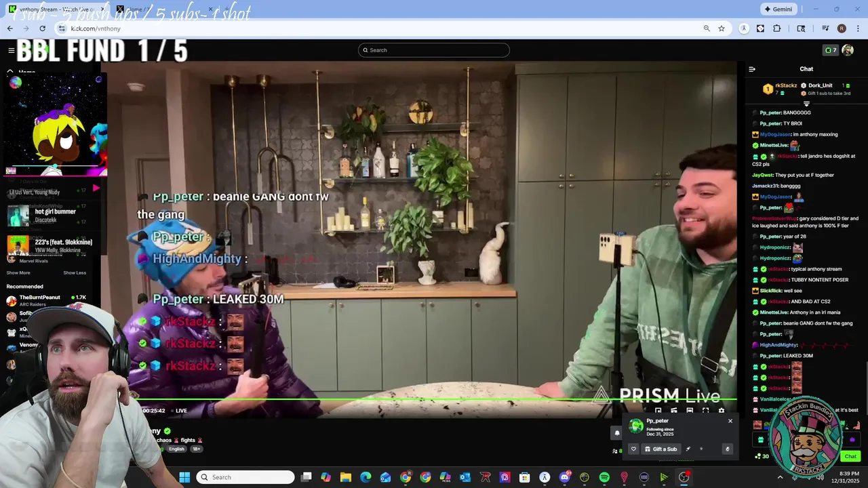Click Windows taskbar Search box
Screen dimensions: 868x488
[245, 477]
